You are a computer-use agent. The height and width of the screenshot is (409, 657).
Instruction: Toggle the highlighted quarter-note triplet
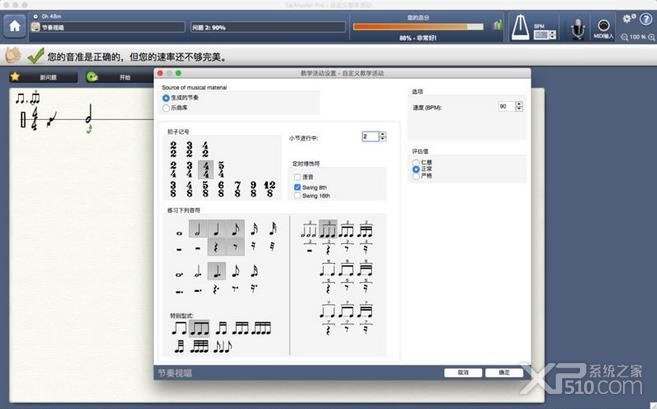pyautogui.click(x=328, y=228)
